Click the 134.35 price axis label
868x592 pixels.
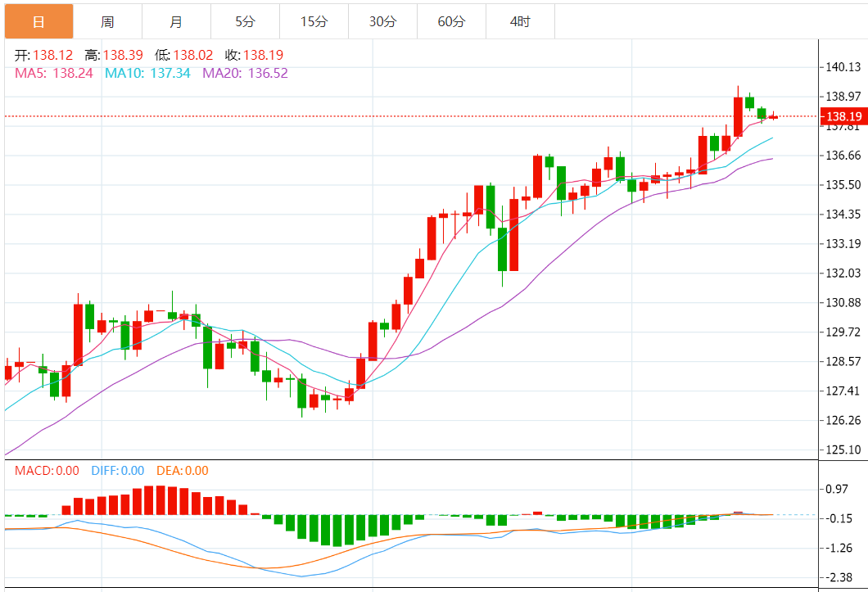[x=843, y=214]
